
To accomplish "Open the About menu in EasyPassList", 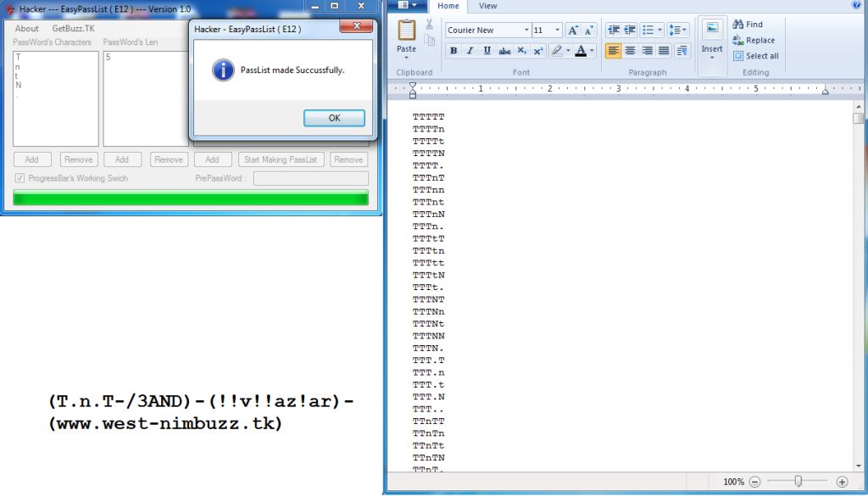I will [26, 28].
